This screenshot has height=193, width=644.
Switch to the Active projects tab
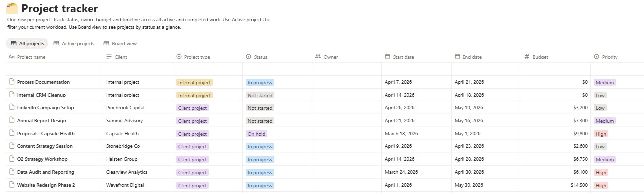pyautogui.click(x=74, y=44)
